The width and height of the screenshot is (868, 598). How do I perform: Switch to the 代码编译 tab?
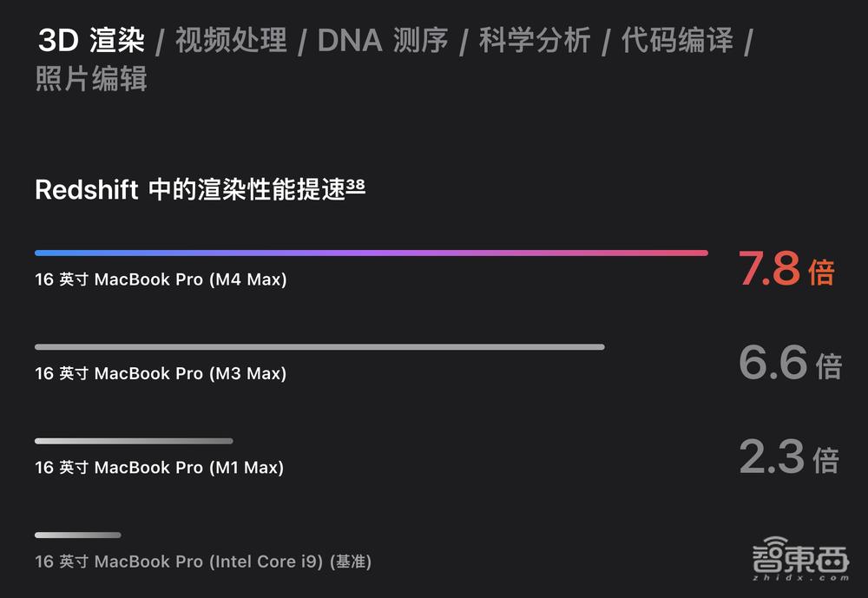pyautogui.click(x=677, y=40)
